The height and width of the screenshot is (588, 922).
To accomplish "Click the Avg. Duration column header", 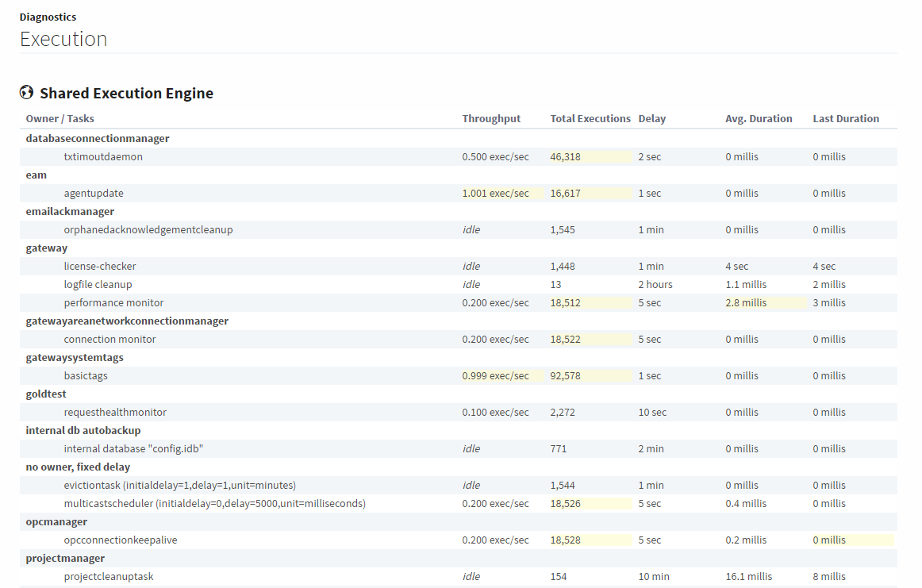I will [x=759, y=119].
